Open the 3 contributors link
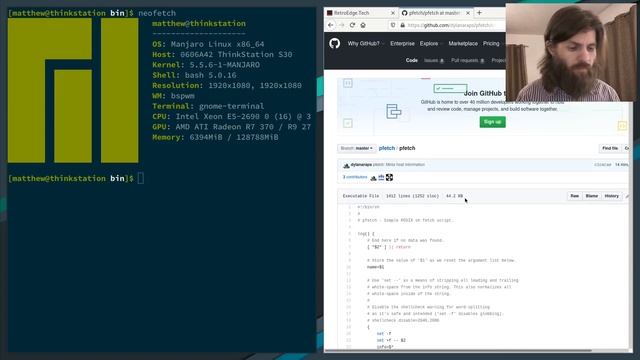The width and height of the screenshot is (640, 360). (355, 177)
